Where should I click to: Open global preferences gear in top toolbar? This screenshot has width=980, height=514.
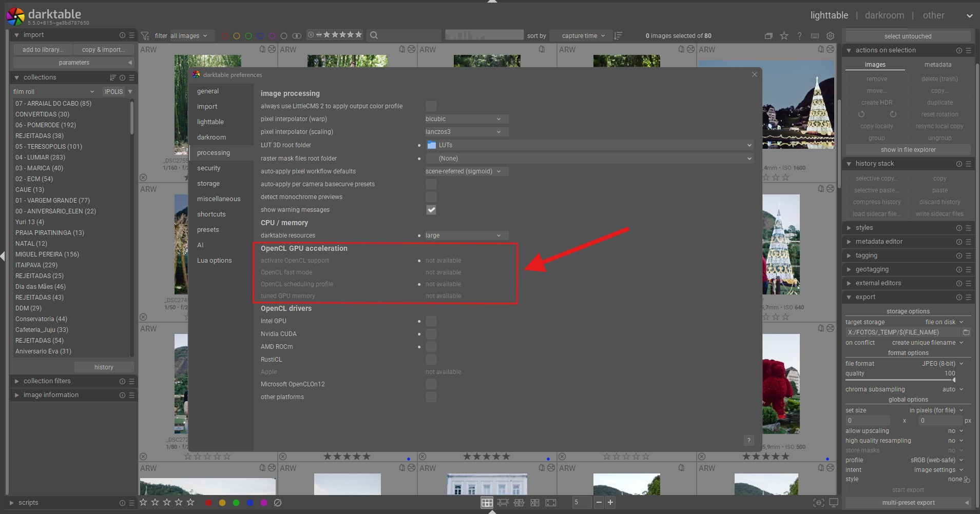[x=830, y=36]
